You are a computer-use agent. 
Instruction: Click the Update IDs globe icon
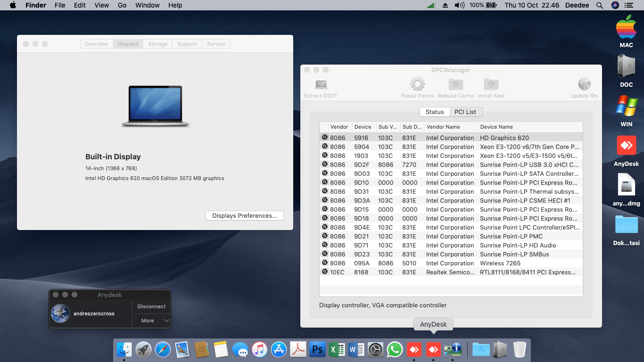point(584,85)
